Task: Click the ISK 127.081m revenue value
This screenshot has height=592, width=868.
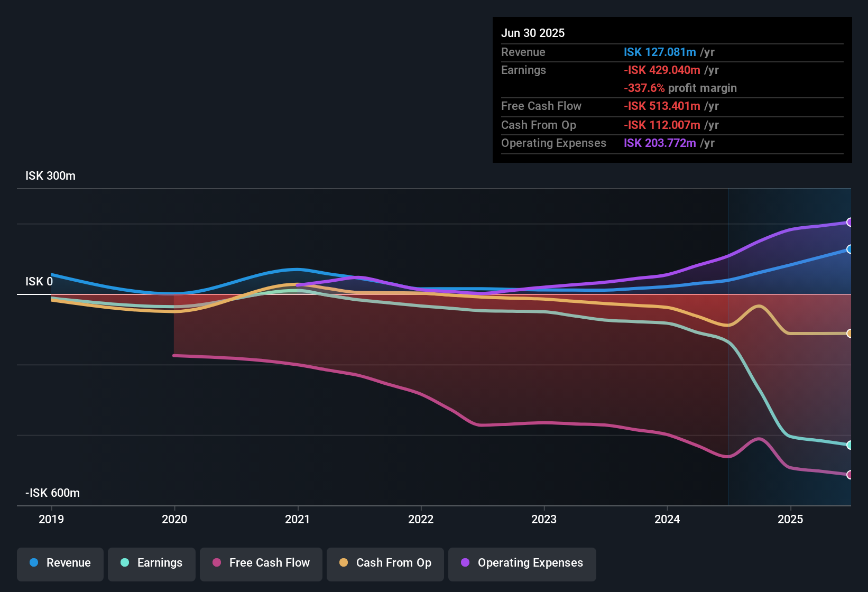Action: coord(660,52)
